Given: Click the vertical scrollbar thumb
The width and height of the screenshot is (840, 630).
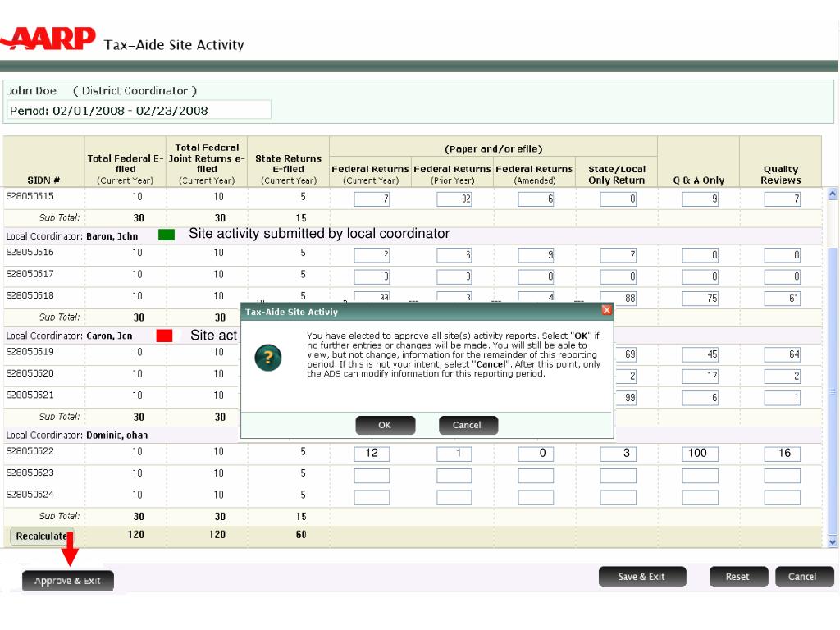Looking at the screenshot, I should click(x=833, y=391).
